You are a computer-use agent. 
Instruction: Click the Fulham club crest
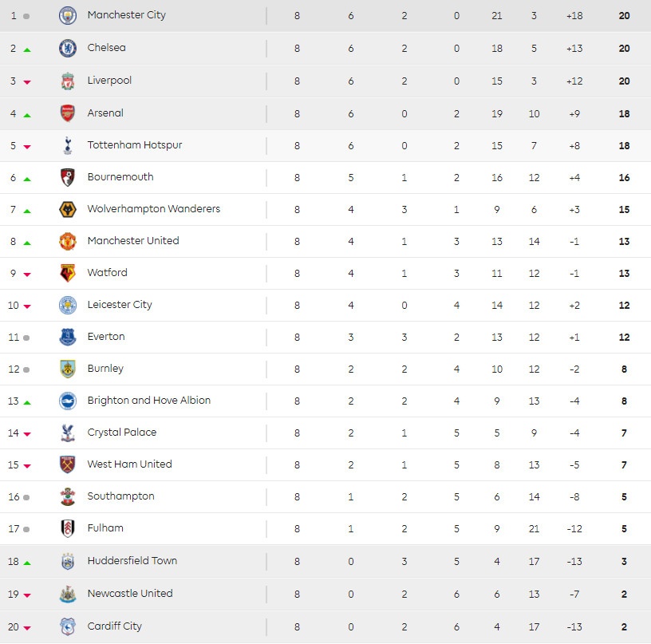click(x=68, y=528)
